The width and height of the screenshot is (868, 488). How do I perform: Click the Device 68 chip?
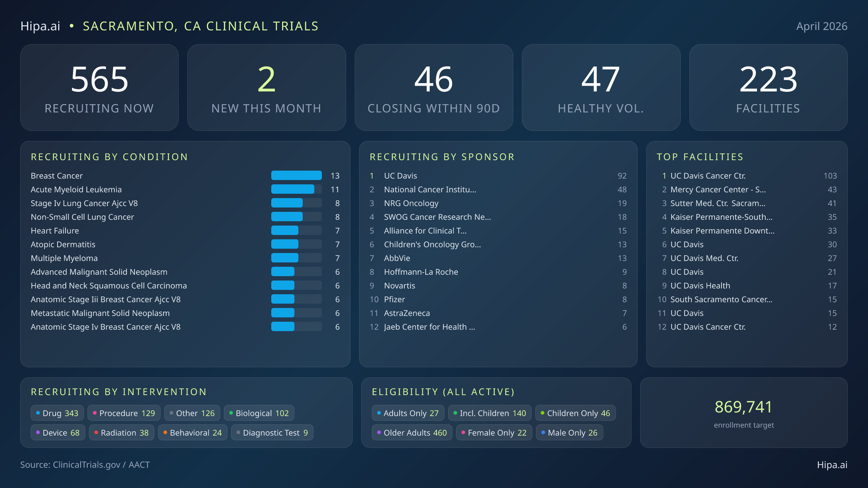click(x=58, y=433)
